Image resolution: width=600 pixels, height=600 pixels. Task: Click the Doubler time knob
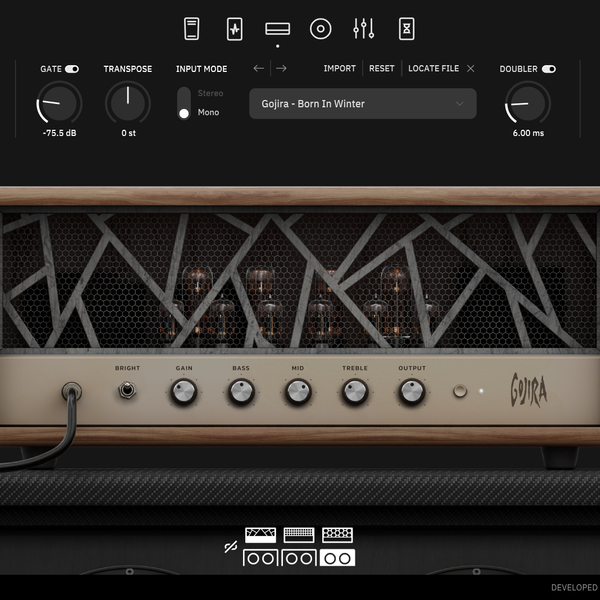pyautogui.click(x=528, y=103)
